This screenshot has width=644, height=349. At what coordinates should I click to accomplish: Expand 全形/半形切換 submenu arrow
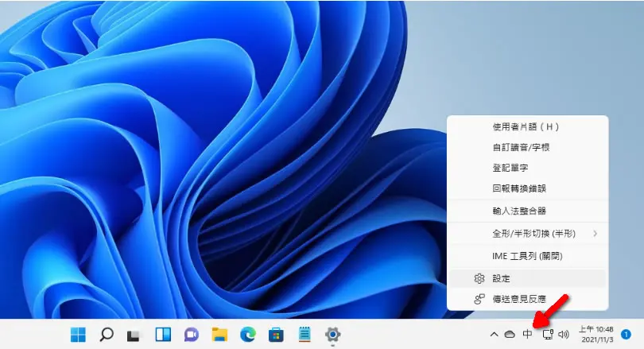pos(596,234)
